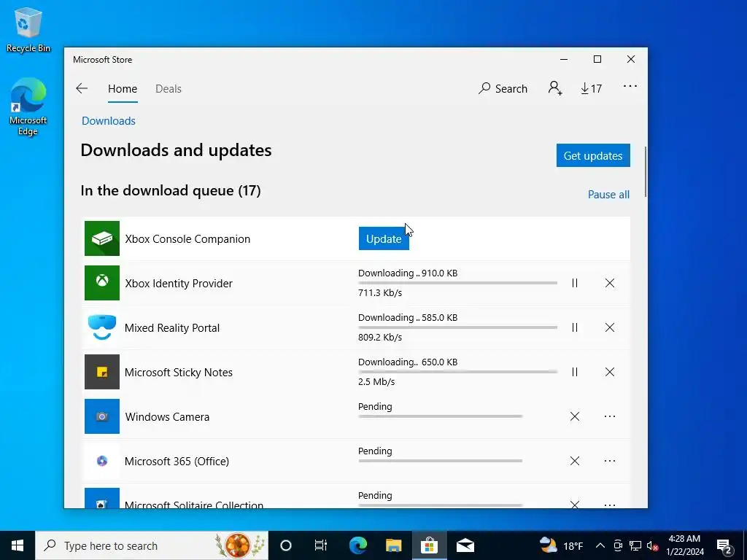
Task: Open the Microsoft Edge desktop shortcut
Action: pos(28,107)
